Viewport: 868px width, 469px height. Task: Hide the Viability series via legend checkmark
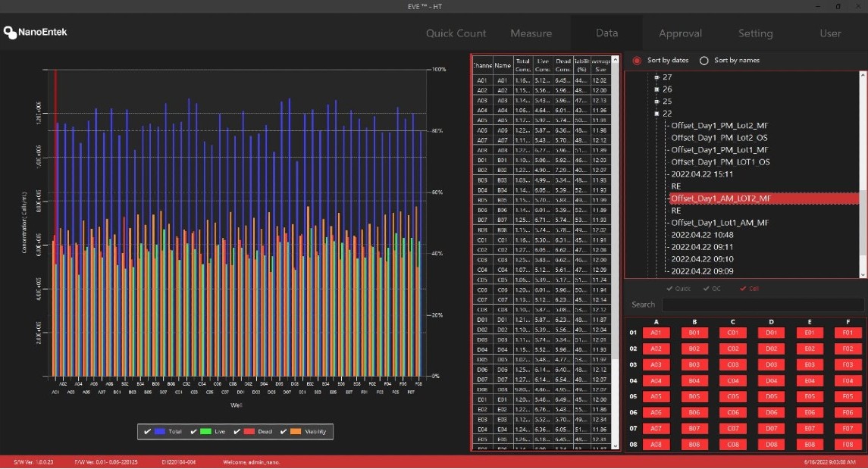coord(284,431)
